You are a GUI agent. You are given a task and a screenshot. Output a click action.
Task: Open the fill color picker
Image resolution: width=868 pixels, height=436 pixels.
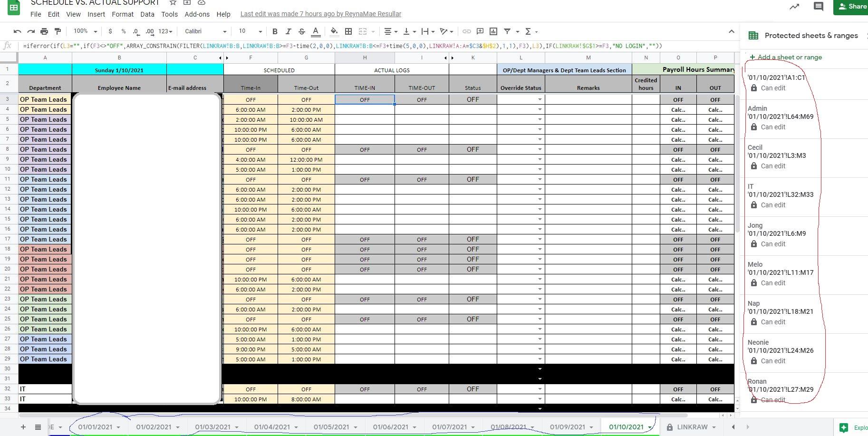point(334,31)
